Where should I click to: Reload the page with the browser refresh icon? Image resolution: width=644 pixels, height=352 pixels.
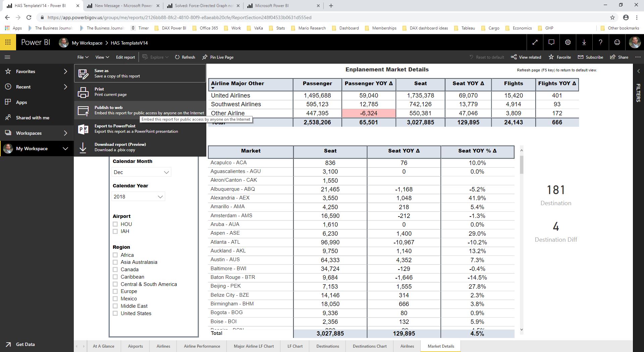coord(29,17)
